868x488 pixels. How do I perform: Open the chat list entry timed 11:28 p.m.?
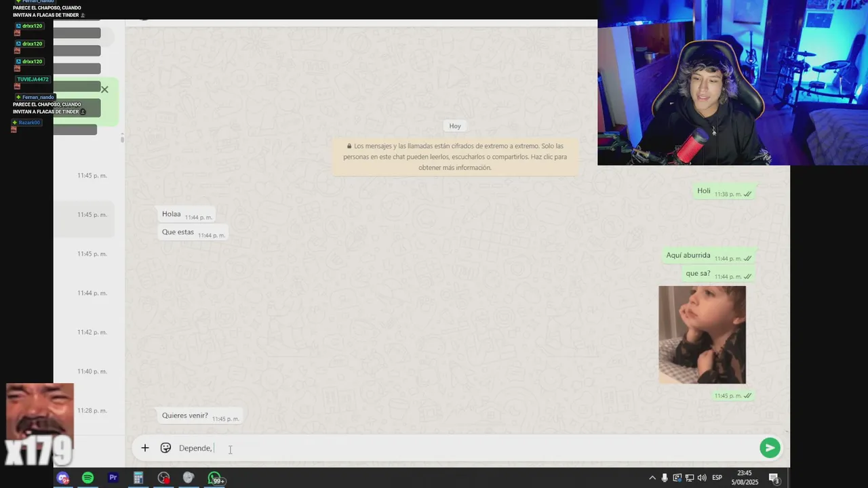(x=84, y=411)
